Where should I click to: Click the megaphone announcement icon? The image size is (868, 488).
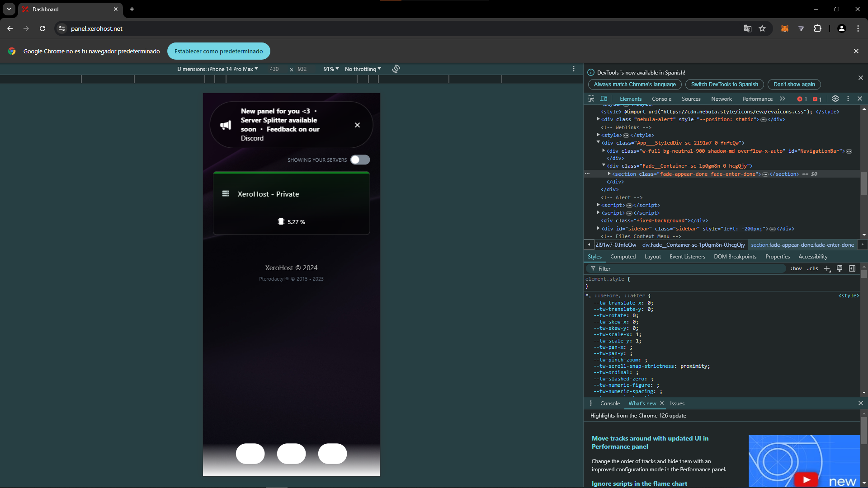coord(226,125)
